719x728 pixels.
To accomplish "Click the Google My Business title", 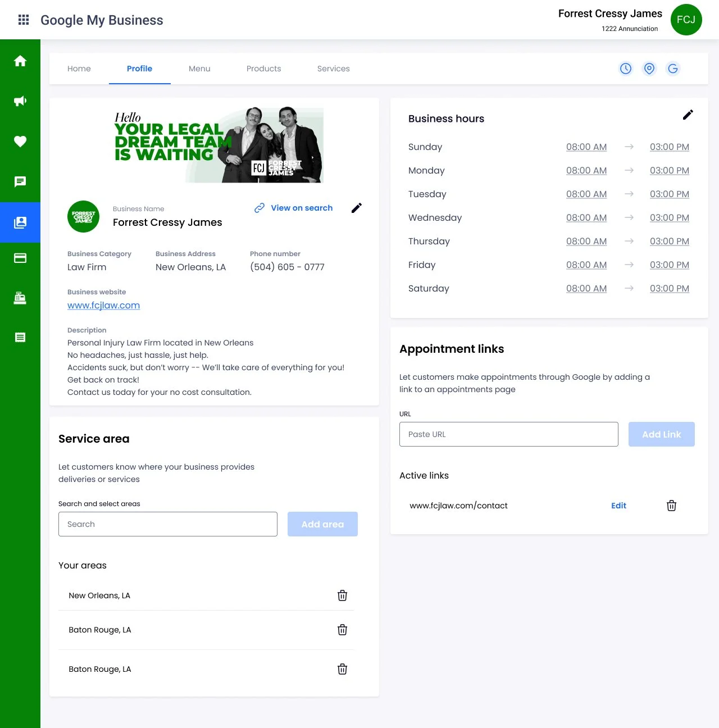I will coord(102,20).
